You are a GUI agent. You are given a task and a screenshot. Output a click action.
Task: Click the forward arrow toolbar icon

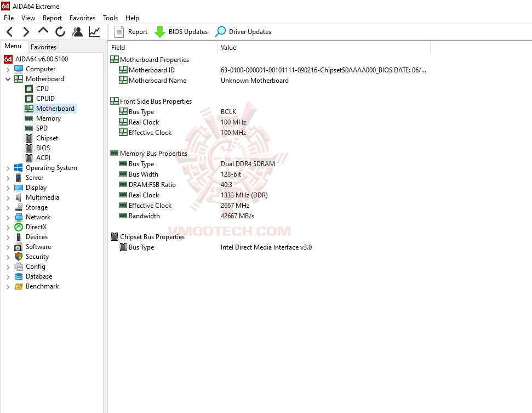coord(25,31)
